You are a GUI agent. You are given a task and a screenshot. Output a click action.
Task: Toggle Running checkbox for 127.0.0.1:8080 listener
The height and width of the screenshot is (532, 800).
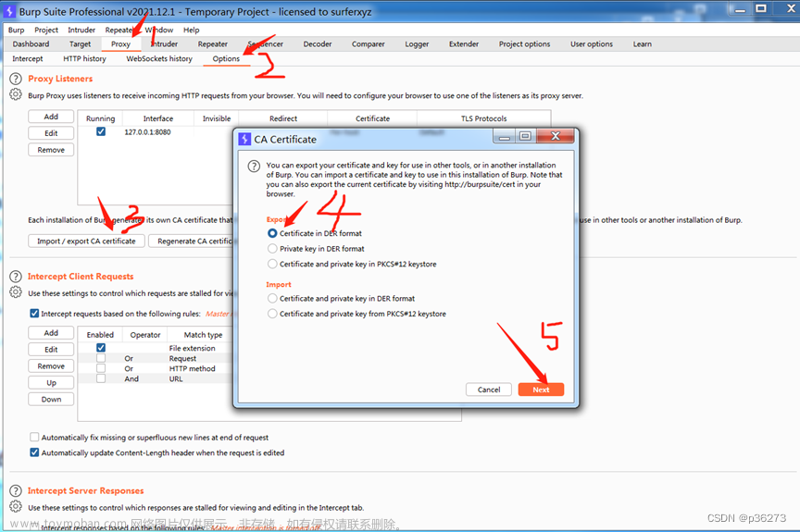[101, 131]
